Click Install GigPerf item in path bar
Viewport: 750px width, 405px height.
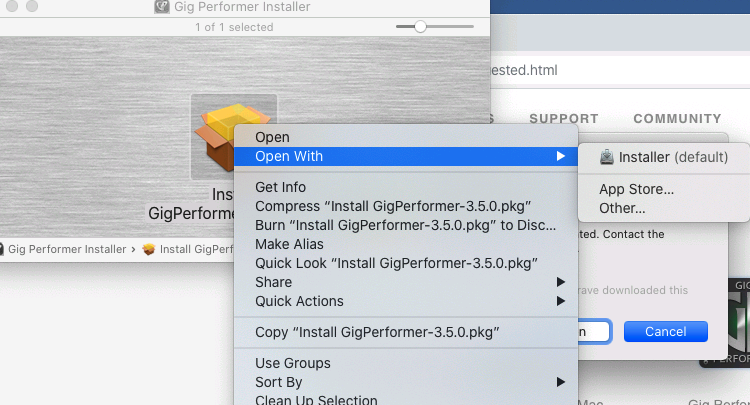tap(197, 249)
